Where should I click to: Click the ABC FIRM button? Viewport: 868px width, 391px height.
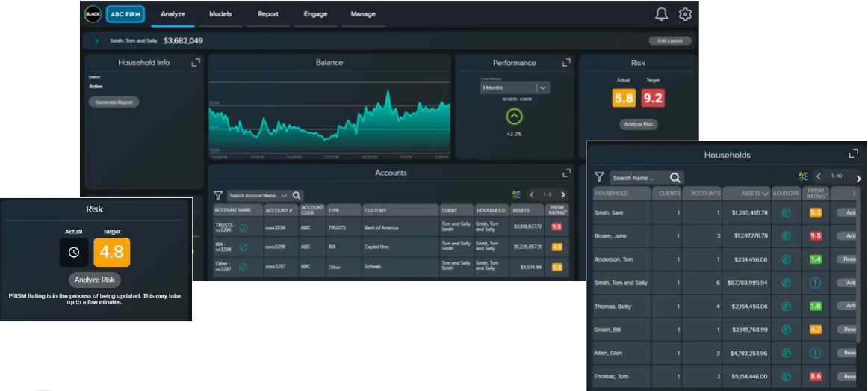click(x=125, y=14)
